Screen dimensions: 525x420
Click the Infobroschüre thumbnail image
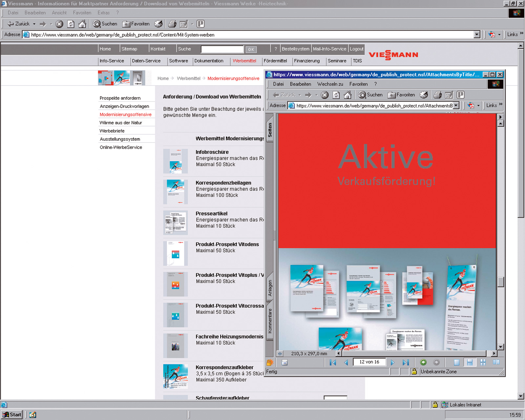(176, 161)
